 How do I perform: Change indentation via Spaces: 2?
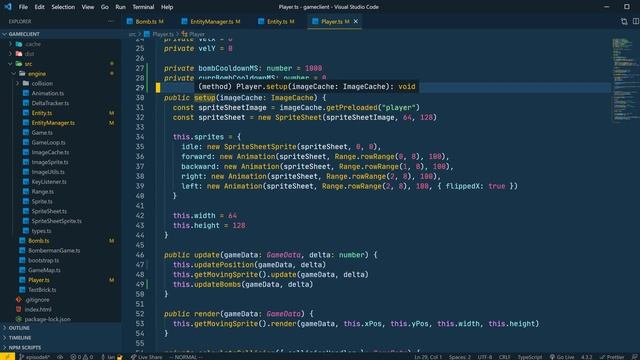click(x=460, y=357)
